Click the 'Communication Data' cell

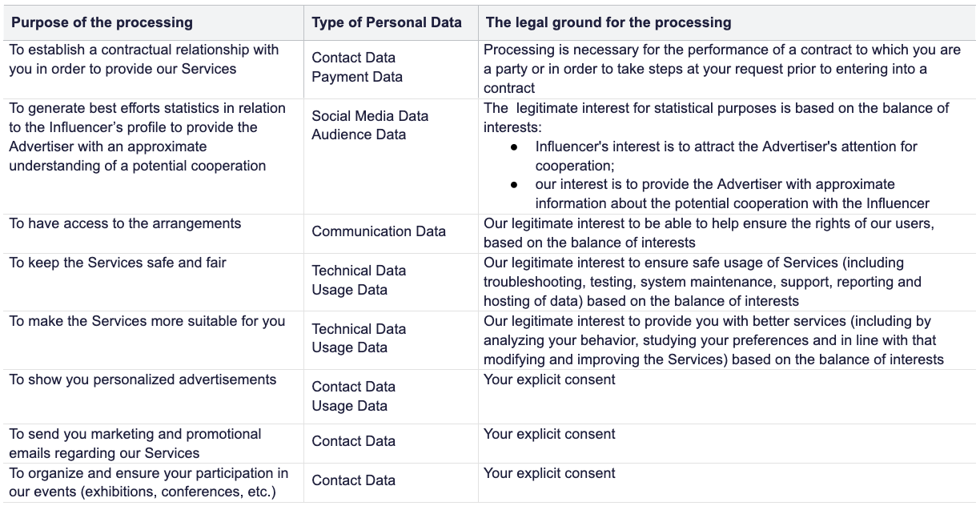[379, 231]
